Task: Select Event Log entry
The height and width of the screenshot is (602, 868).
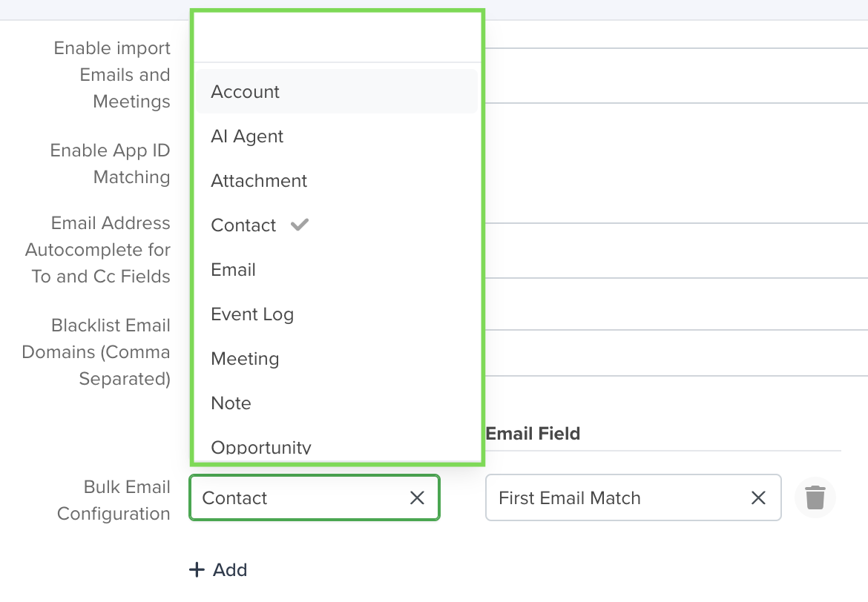Action: coord(337,314)
